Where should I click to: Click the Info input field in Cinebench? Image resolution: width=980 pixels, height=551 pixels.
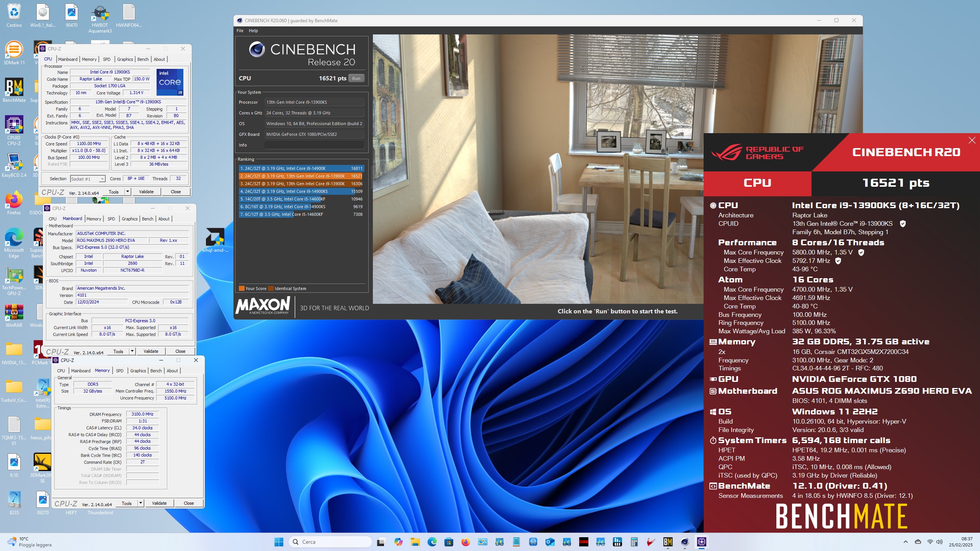coord(314,145)
